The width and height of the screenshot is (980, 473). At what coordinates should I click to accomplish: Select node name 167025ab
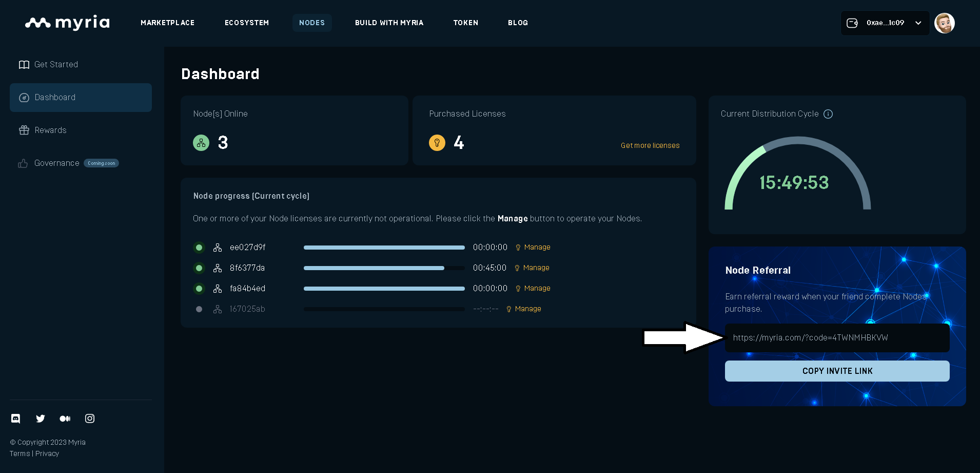click(x=247, y=309)
